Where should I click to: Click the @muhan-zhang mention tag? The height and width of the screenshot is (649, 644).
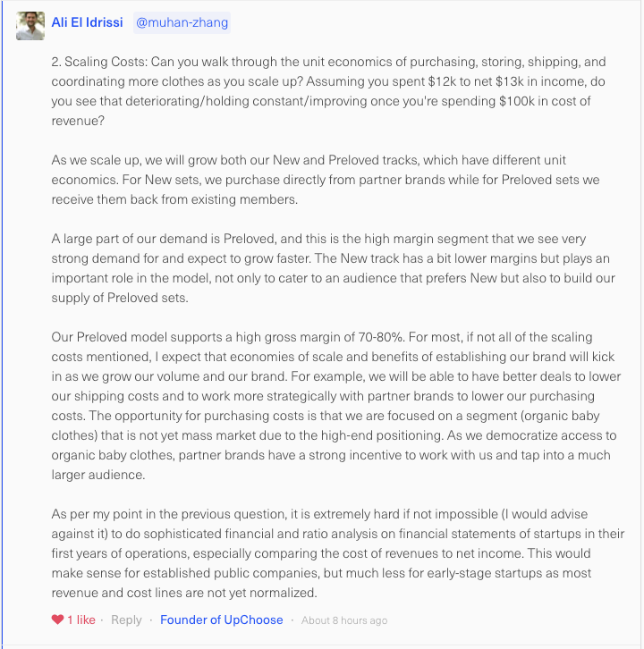pyautogui.click(x=182, y=22)
